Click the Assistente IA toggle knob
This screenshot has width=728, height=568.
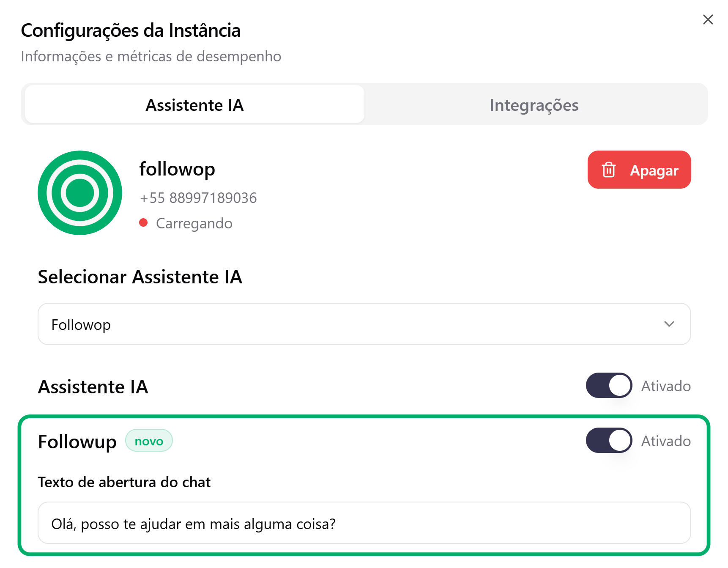pyautogui.click(x=619, y=385)
